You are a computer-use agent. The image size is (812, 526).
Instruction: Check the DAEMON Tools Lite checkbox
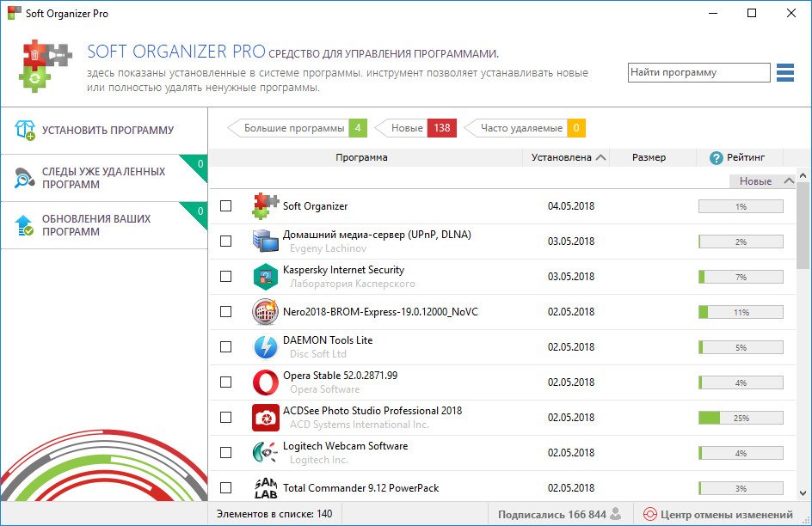225,346
